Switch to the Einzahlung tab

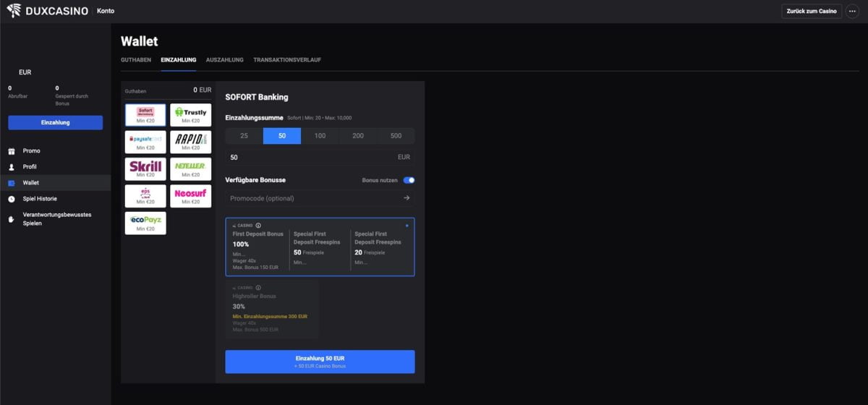tap(178, 60)
